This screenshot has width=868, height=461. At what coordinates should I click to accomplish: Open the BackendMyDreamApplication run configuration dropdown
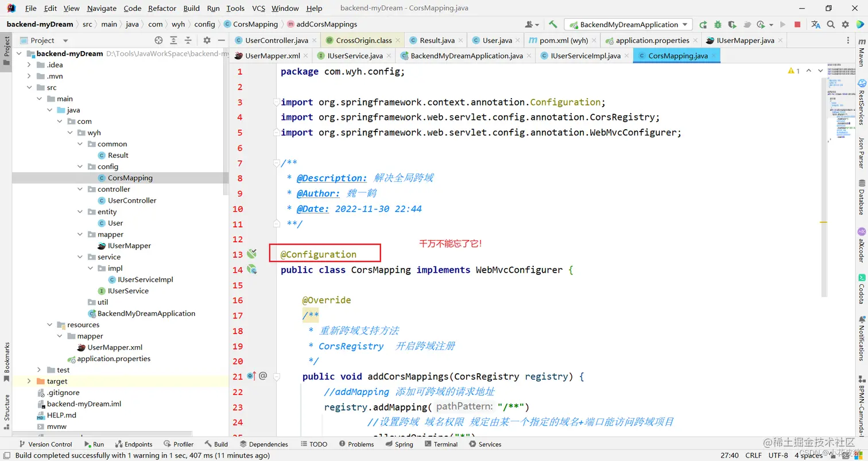coord(628,25)
